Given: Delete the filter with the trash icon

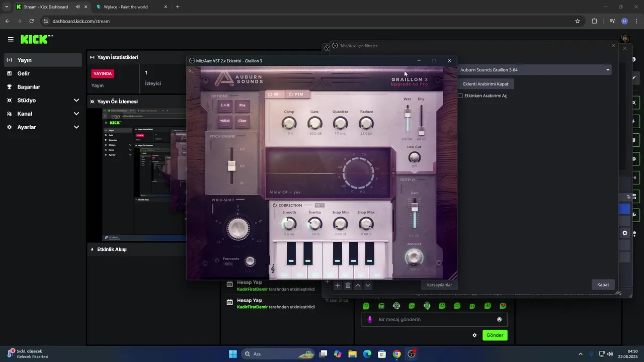Looking at the screenshot, I should pos(348,285).
